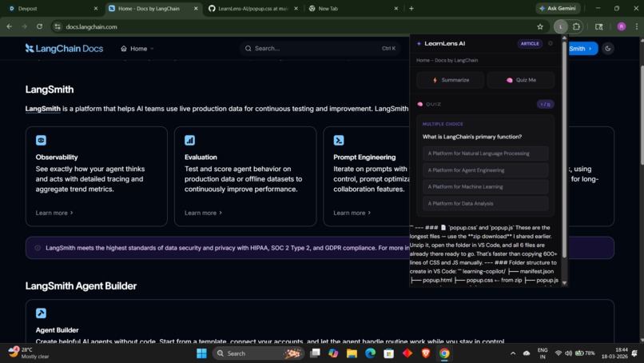Click the address bar URL docs.langchain.com
644x363 pixels.
92,26
